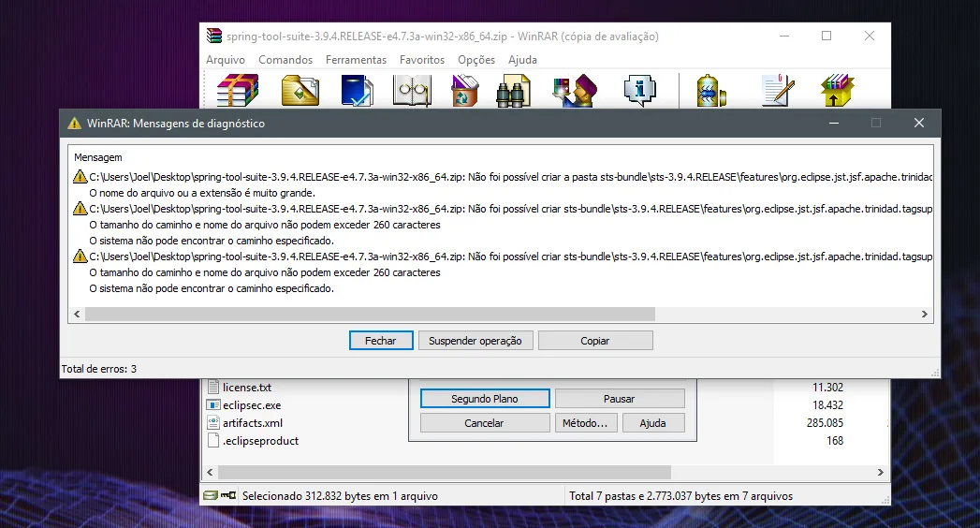This screenshot has height=528, width=980.
Task: Click the Virus scan toolbar icon
Action: [x=711, y=91]
